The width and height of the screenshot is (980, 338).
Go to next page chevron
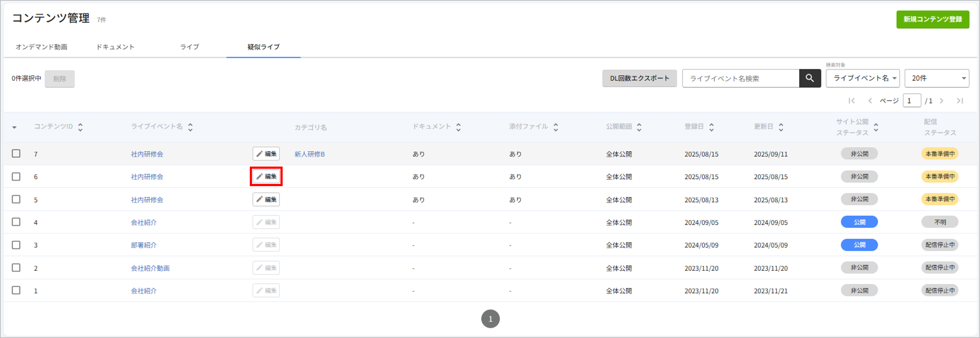(x=942, y=101)
